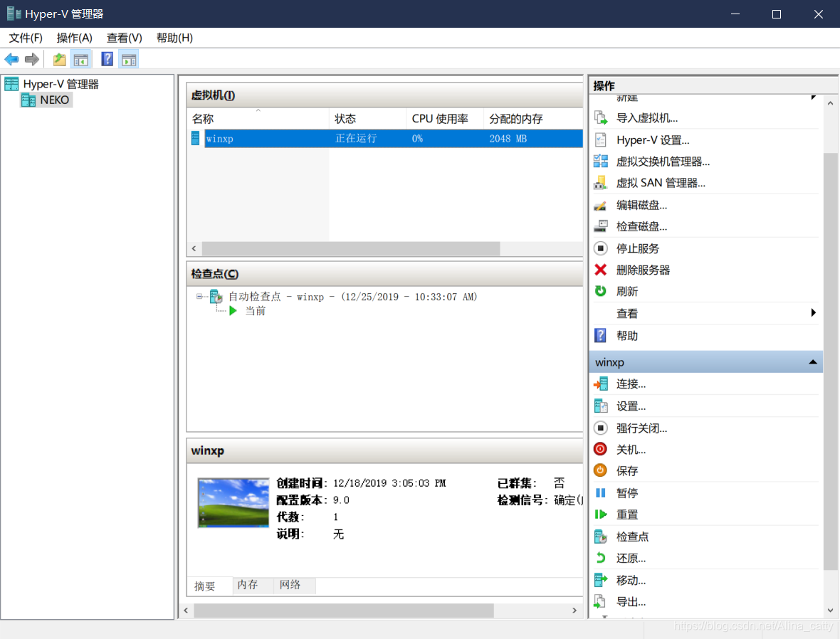
Task: Open the 虚拟交换机管理器 icon
Action: click(x=601, y=162)
